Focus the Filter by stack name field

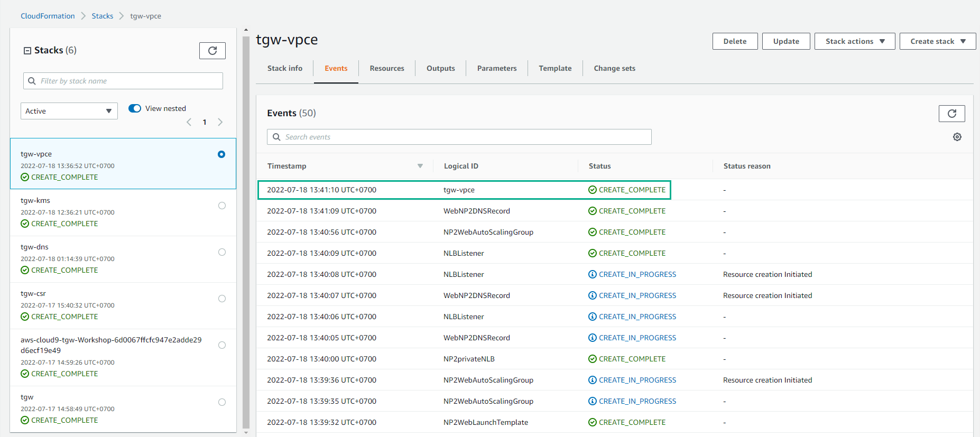pos(123,81)
